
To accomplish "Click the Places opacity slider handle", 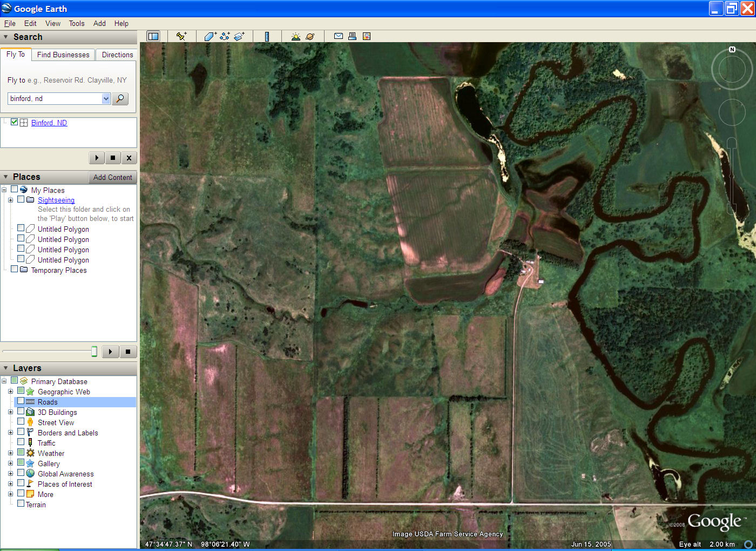I will (94, 352).
